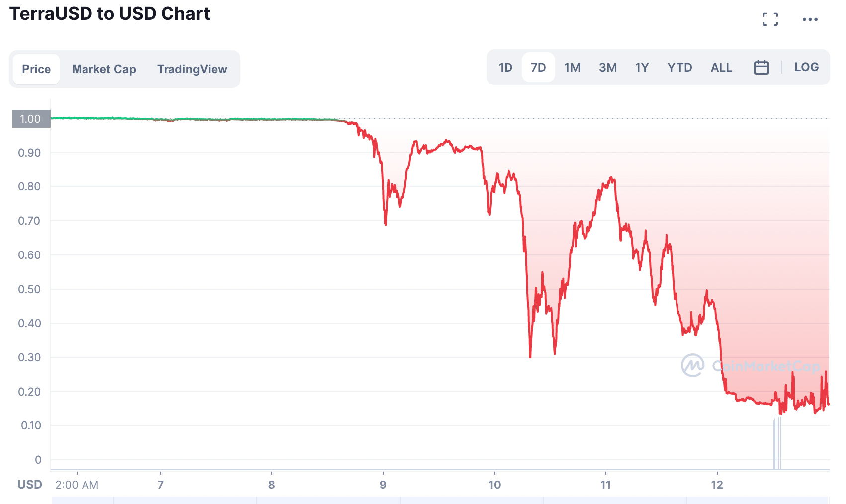Click the date 10 axis marker
Viewport: 846px width, 504px height.
pos(494,485)
